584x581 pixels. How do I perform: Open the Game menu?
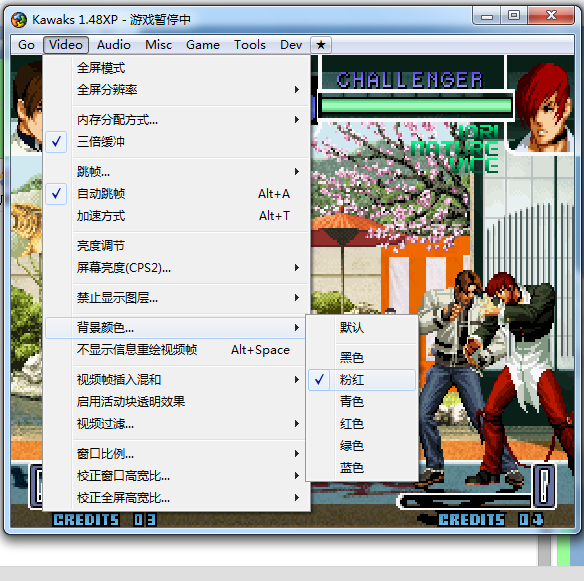pyautogui.click(x=203, y=45)
